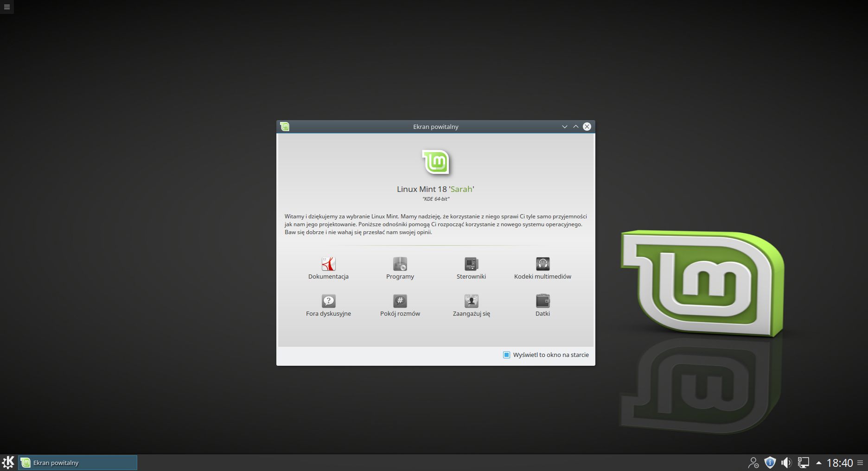Click the Linux Mint 18 'Sarah' heading

coord(435,189)
